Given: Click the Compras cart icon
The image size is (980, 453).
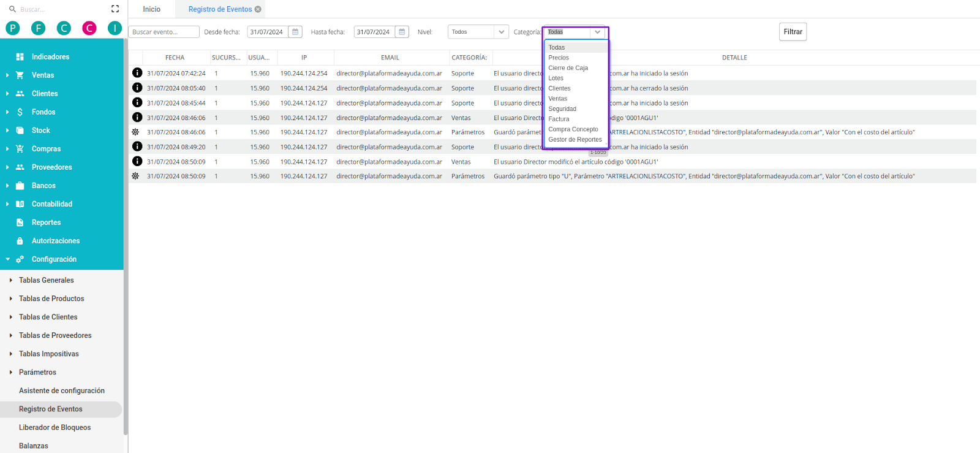Looking at the screenshot, I should [x=20, y=148].
